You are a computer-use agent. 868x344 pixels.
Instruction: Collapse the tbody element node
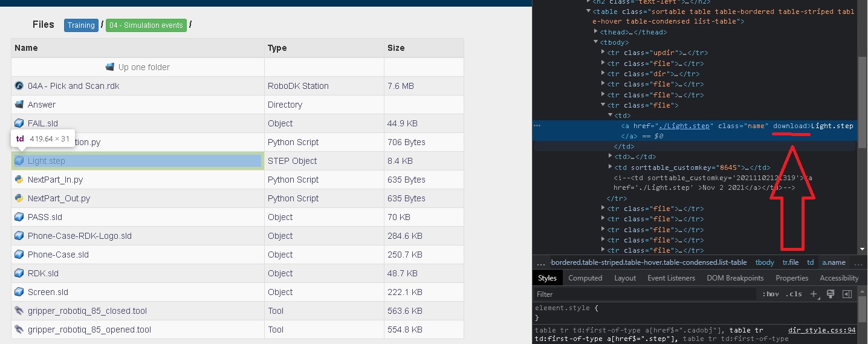(596, 42)
